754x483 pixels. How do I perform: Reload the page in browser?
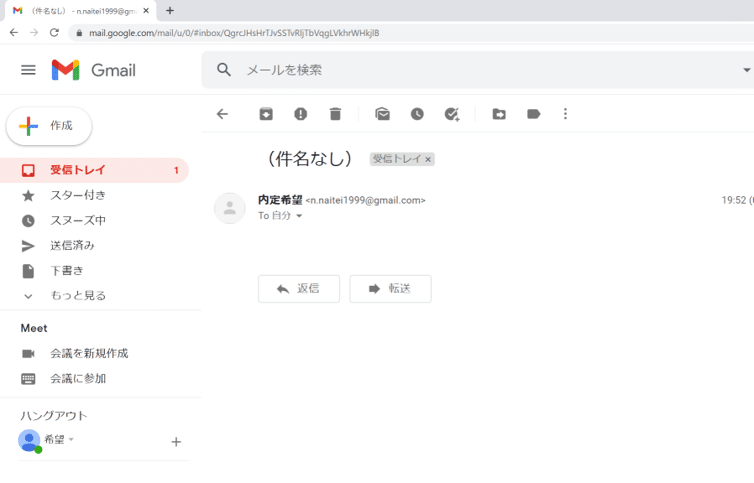54,33
